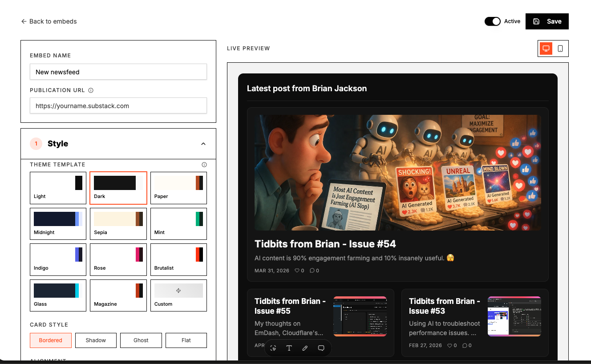Screen dimensions: 591x364
Task: Switch live preview to desktop view
Action: [x=546, y=49]
